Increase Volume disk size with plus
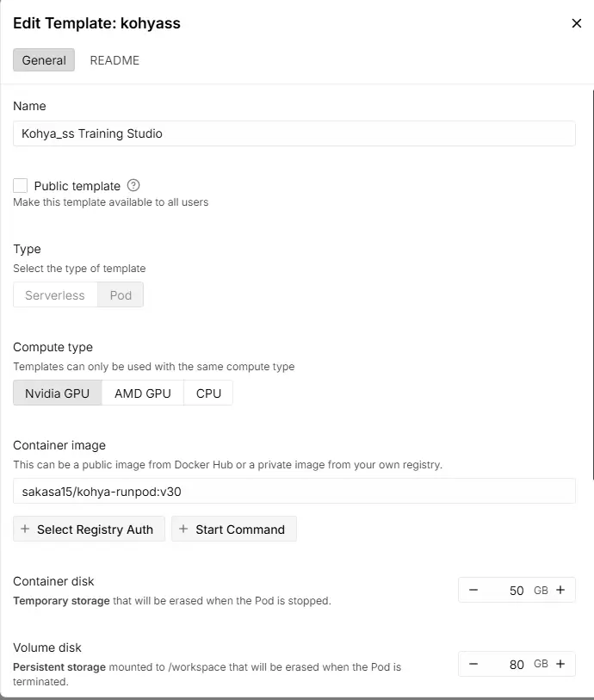This screenshot has width=594, height=700. coord(560,664)
